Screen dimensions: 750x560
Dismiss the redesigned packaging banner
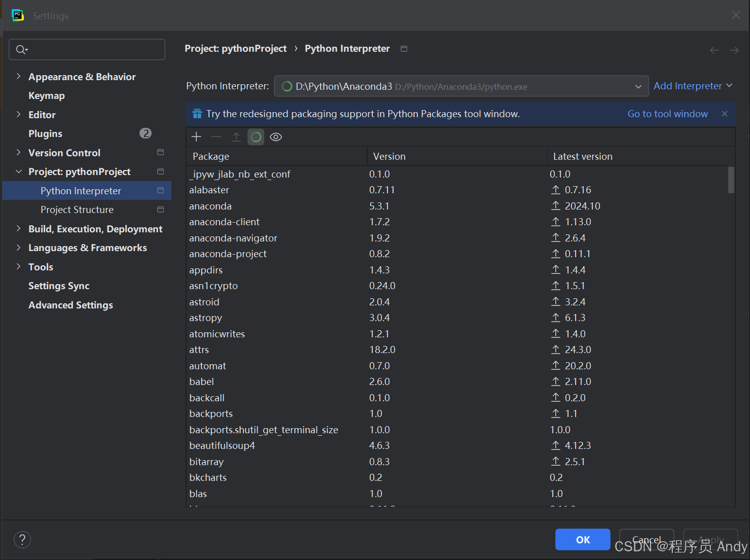[725, 114]
